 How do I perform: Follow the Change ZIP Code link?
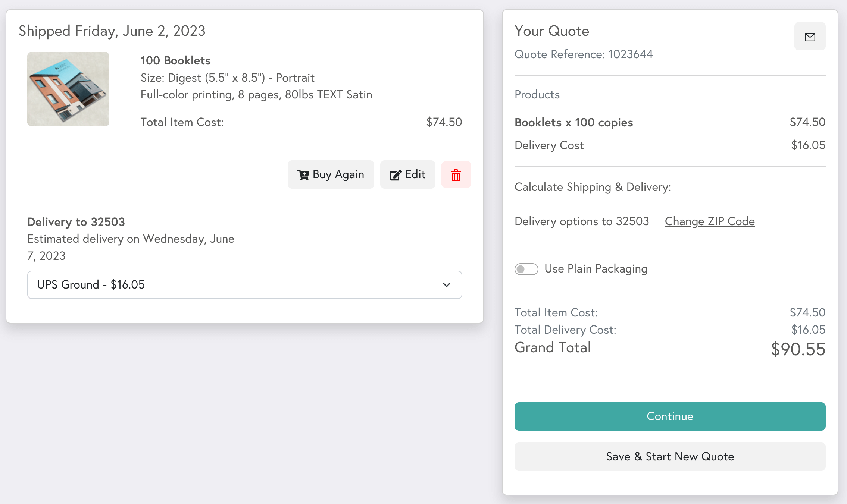click(x=710, y=221)
